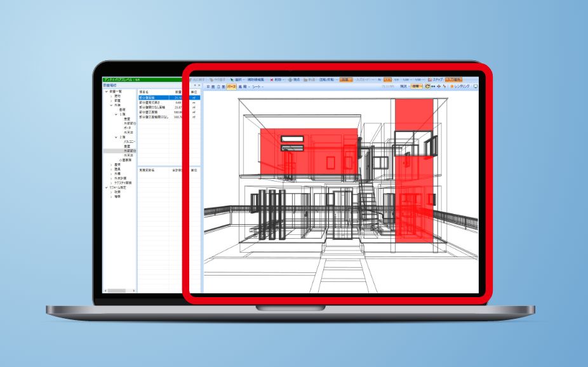Click the 項目名 column header
This screenshot has height=367, width=588.
144,92
